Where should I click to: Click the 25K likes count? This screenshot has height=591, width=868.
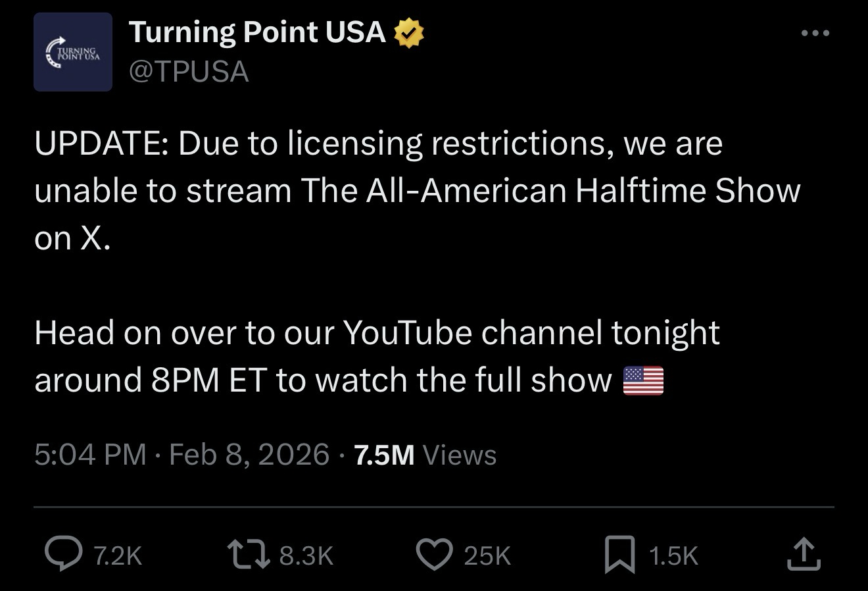tap(487, 556)
